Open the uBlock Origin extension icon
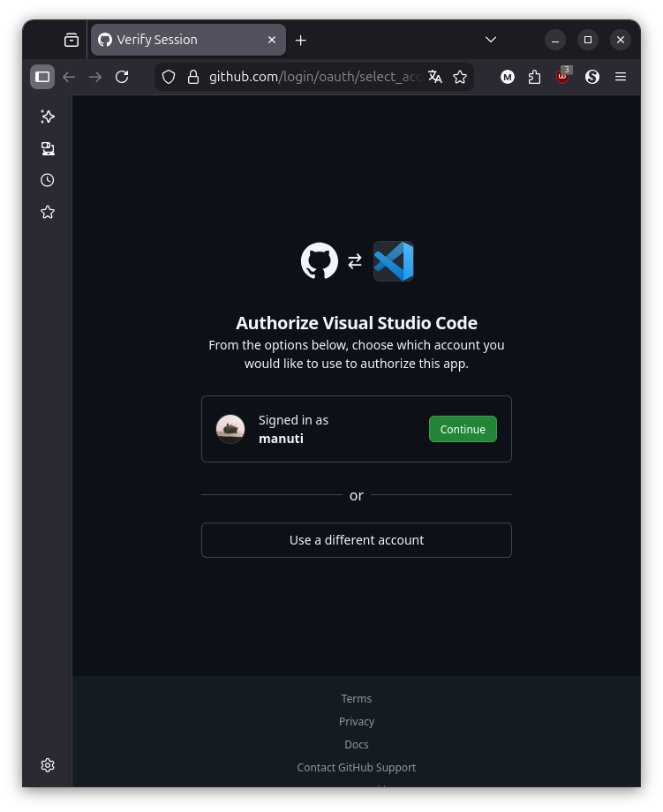The height and width of the screenshot is (812, 663). tap(563, 76)
